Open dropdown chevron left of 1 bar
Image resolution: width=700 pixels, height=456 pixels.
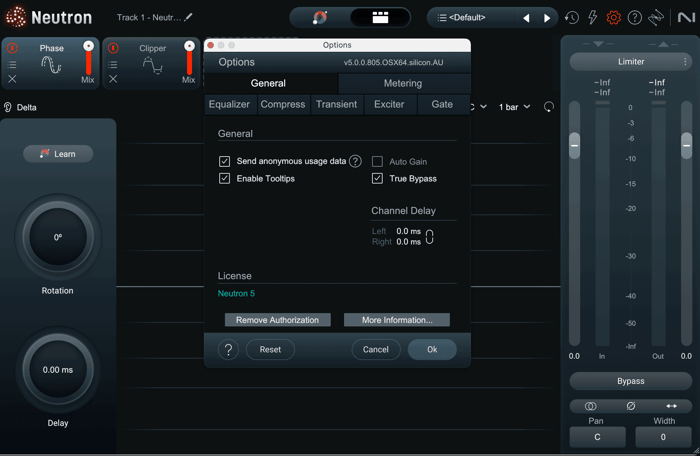[483, 107]
